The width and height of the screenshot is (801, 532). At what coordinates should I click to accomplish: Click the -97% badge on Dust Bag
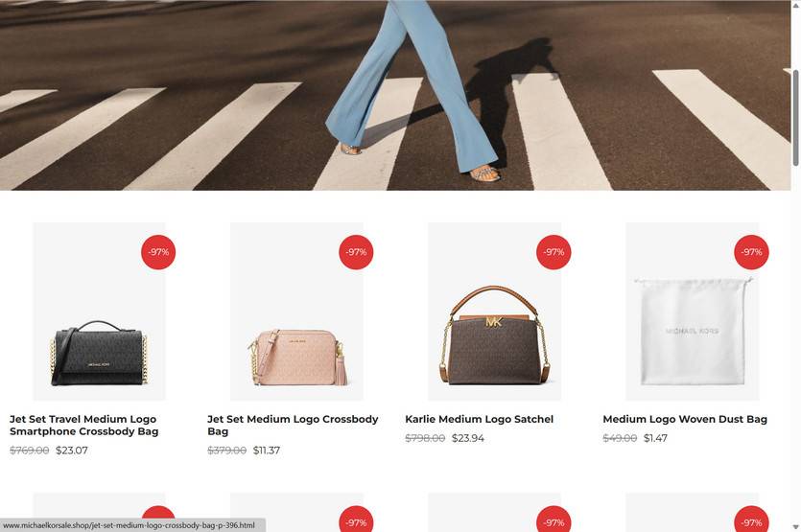click(x=751, y=252)
